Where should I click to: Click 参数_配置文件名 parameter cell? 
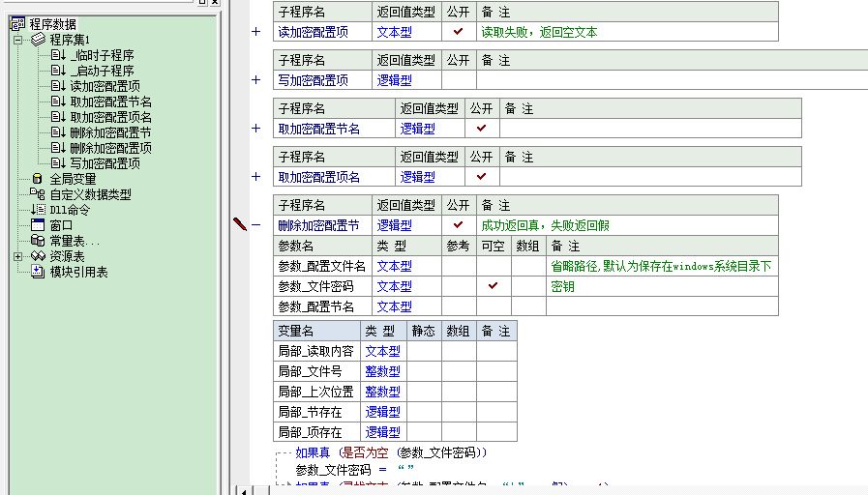click(x=323, y=266)
